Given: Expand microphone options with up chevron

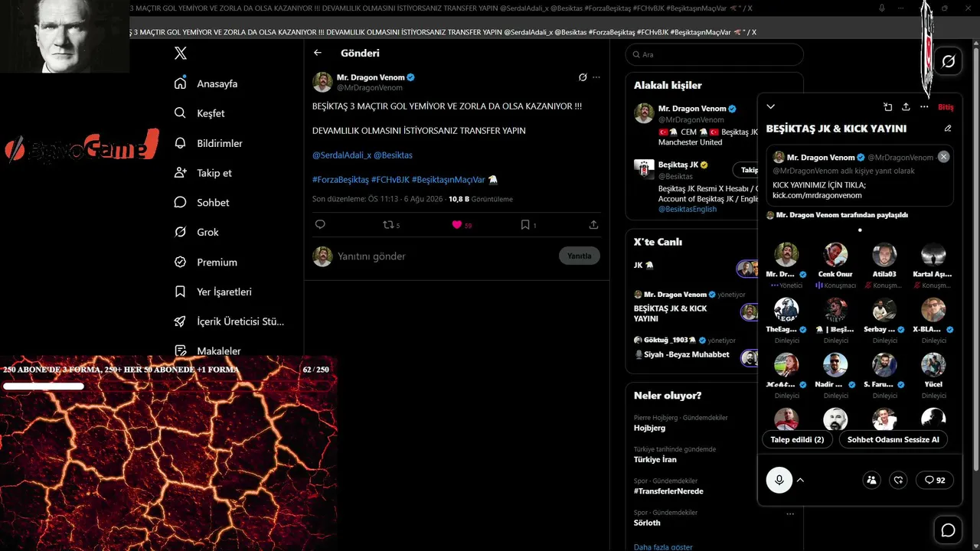Looking at the screenshot, I should point(800,480).
